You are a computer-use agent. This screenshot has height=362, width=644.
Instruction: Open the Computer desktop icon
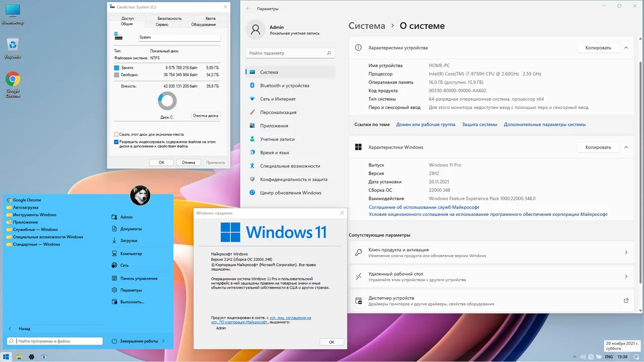13,14
